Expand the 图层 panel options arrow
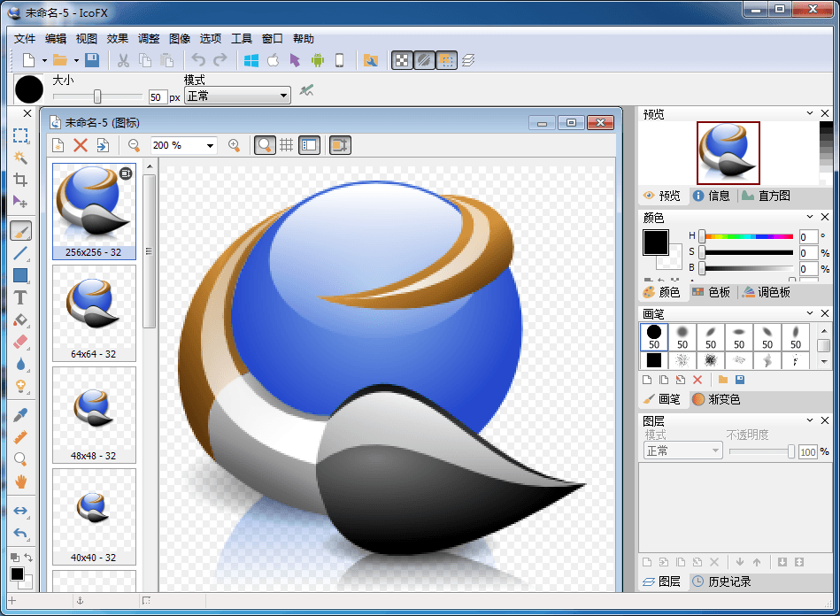This screenshot has height=616, width=840. point(810,420)
